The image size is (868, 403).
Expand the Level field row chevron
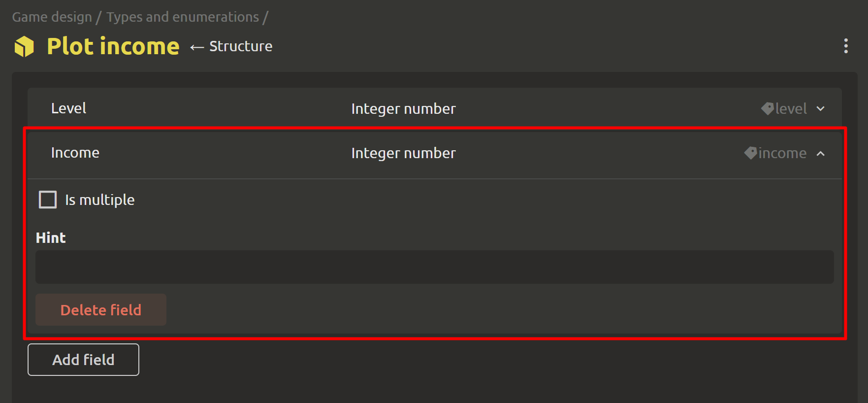820,108
